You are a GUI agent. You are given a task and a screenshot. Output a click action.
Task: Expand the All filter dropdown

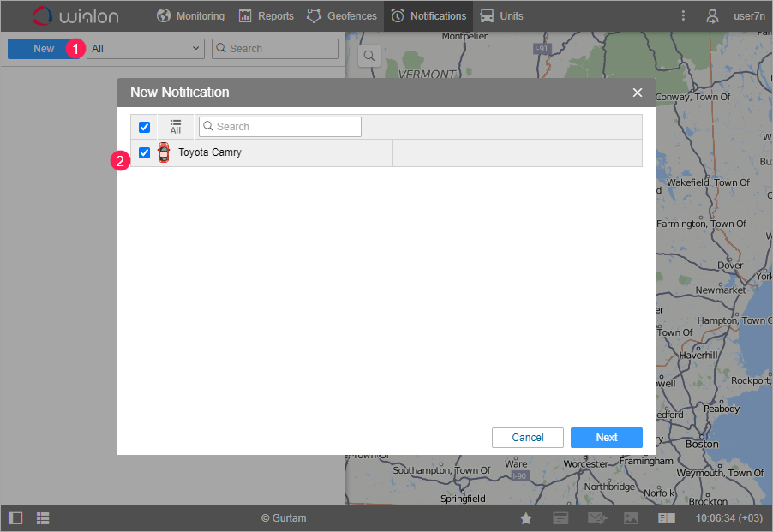pos(146,49)
